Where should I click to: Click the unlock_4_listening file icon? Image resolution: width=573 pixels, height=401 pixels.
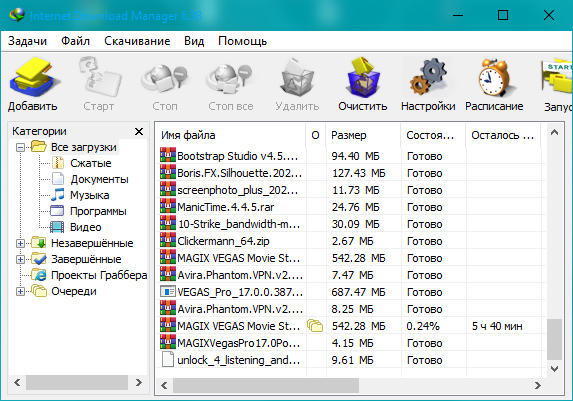[x=168, y=359]
